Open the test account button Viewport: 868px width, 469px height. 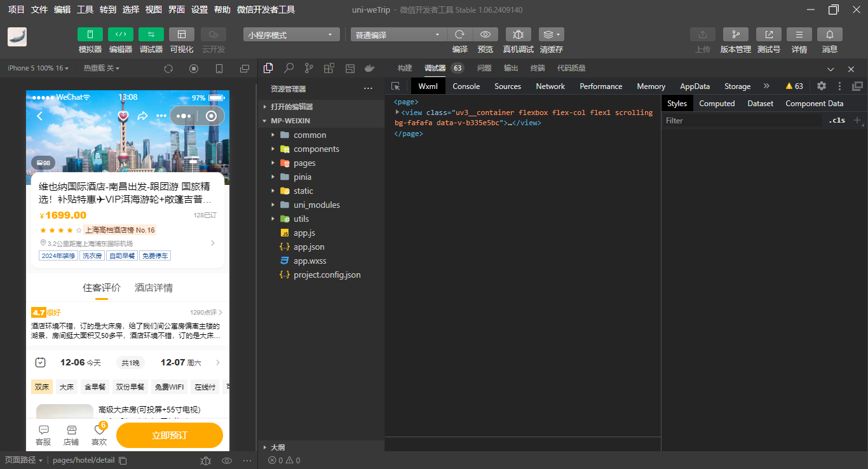point(768,34)
